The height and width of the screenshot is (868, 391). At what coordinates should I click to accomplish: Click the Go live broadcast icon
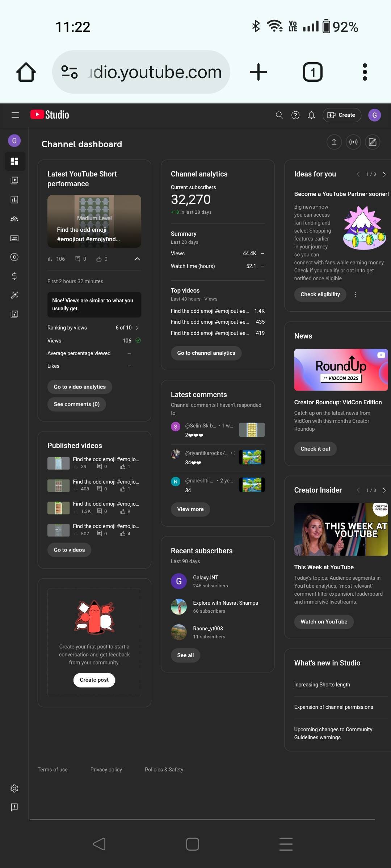click(x=353, y=142)
